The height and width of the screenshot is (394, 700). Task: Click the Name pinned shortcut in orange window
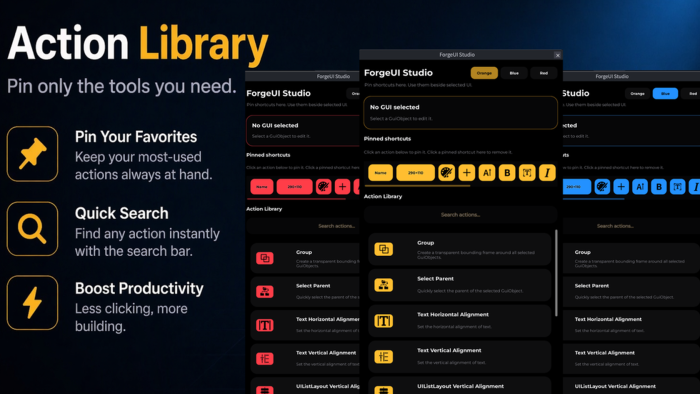point(380,173)
